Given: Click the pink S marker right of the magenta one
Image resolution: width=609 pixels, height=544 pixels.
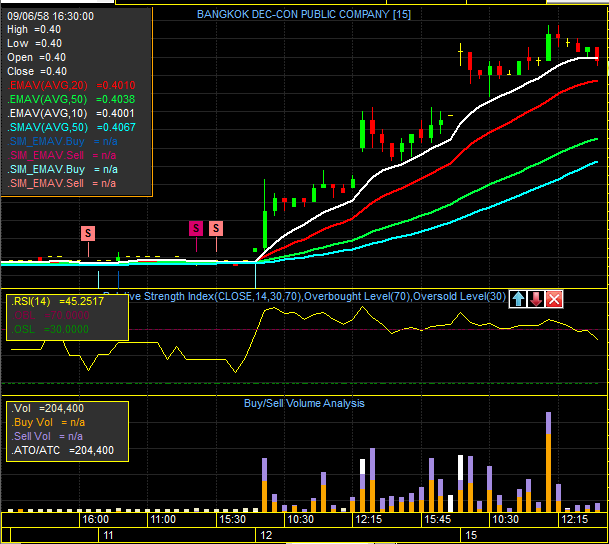Looking at the screenshot, I should (216, 228).
